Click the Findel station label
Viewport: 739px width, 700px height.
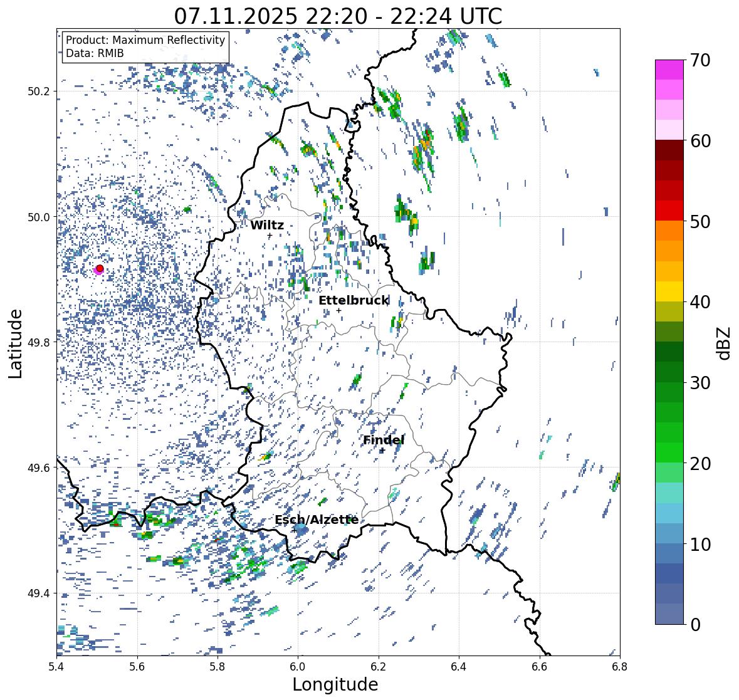383,440
